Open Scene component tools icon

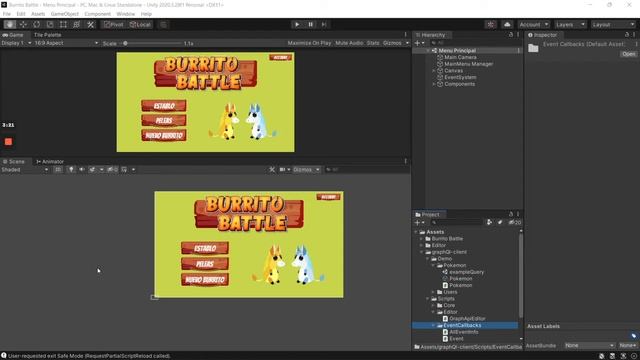[x=272, y=169]
